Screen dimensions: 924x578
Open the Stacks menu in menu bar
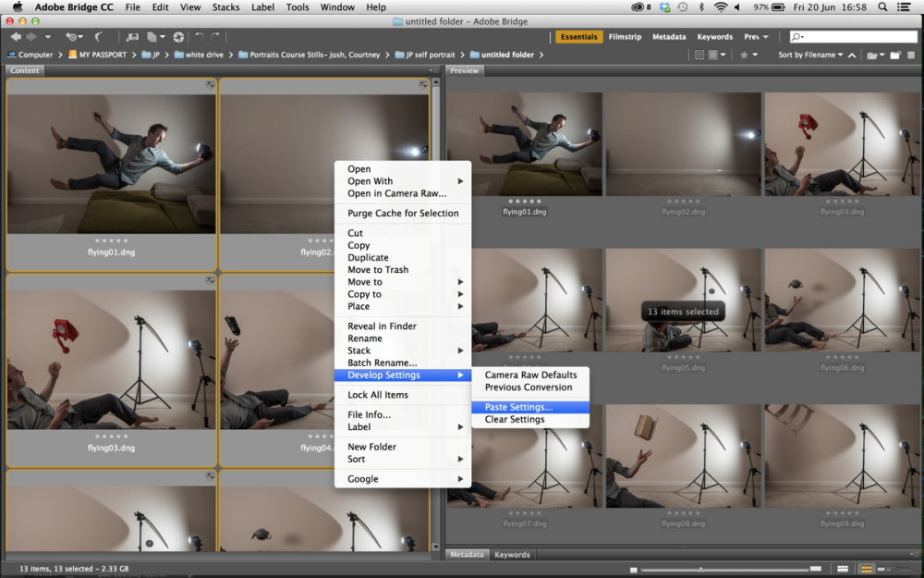225,7
